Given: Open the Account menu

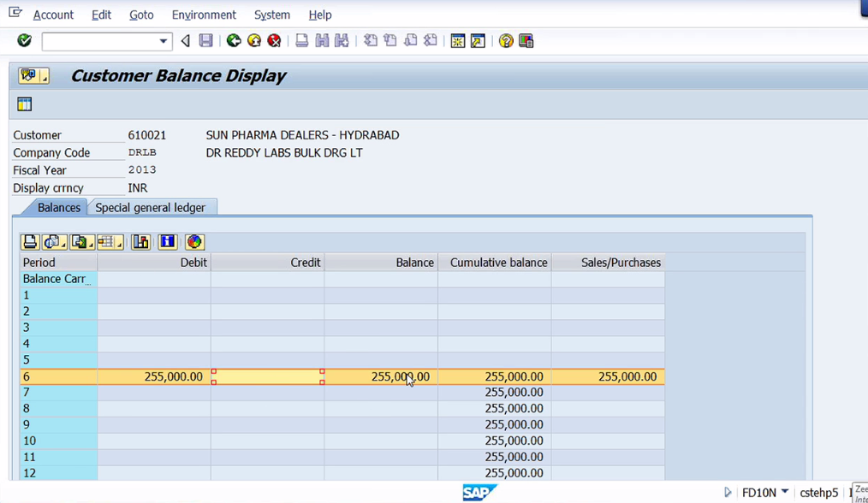Looking at the screenshot, I should (x=53, y=15).
